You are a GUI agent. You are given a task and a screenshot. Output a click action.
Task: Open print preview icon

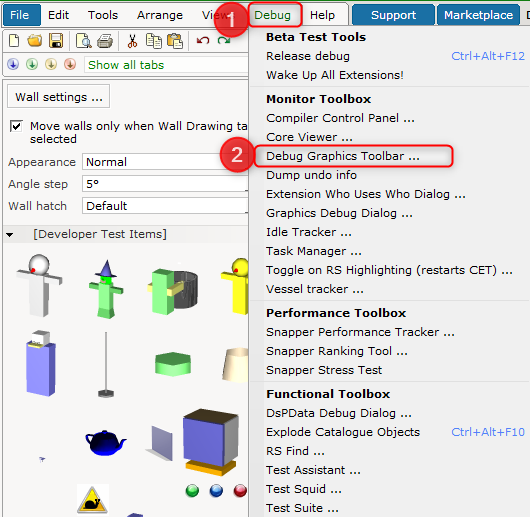point(83,41)
